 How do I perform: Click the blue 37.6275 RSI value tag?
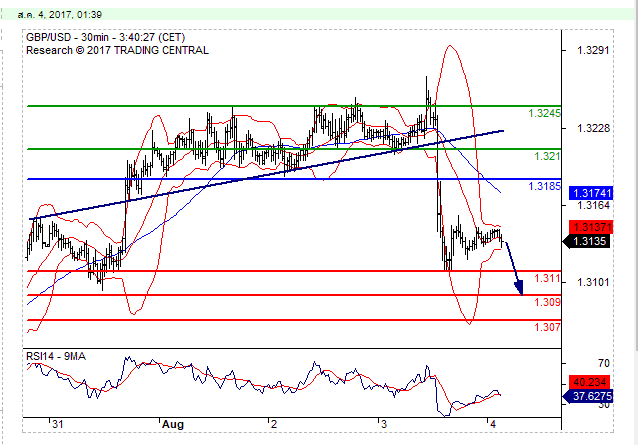coord(588,396)
